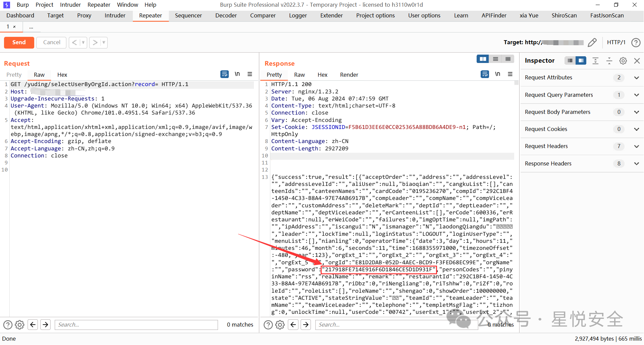This screenshot has height=345, width=644.
Task: Open the Window menu
Action: [x=127, y=5]
